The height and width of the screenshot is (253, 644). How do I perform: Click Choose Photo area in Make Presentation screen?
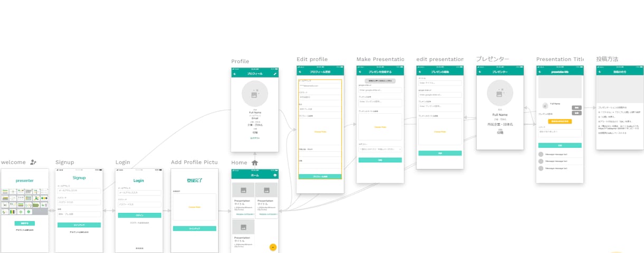(380, 127)
